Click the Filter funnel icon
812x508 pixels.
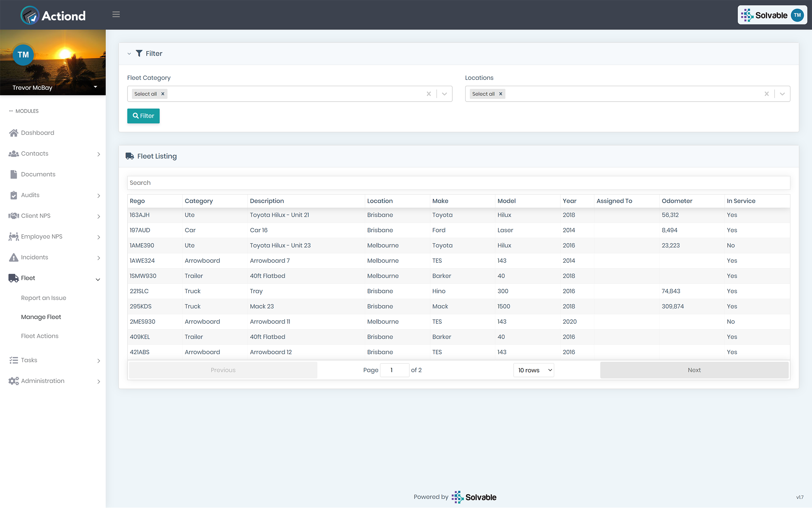(x=139, y=53)
